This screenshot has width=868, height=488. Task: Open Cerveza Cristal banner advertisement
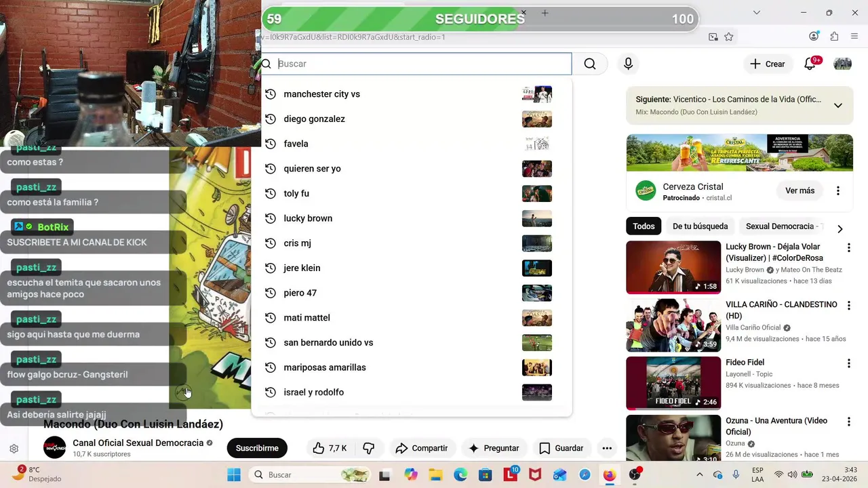pos(740,152)
